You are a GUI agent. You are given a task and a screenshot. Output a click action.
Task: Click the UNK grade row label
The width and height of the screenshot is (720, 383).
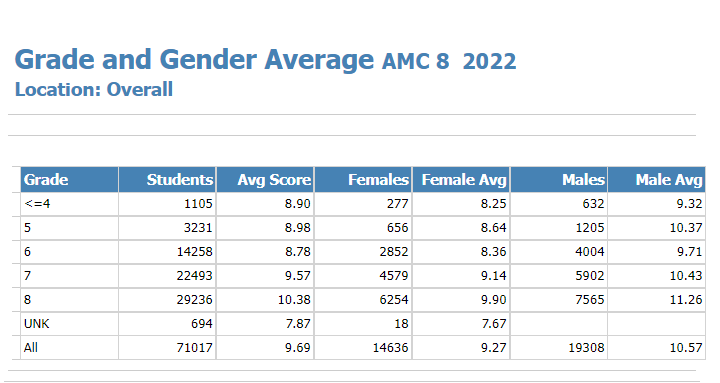[x=36, y=324]
